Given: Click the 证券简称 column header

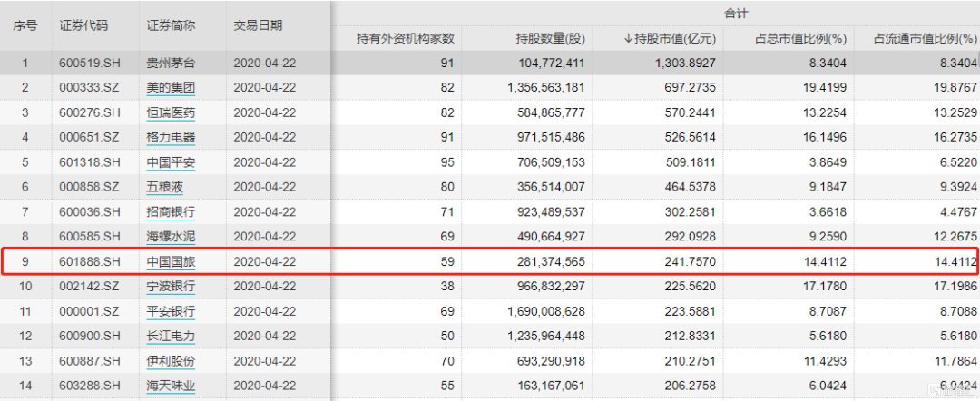Looking at the screenshot, I should 171,25.
